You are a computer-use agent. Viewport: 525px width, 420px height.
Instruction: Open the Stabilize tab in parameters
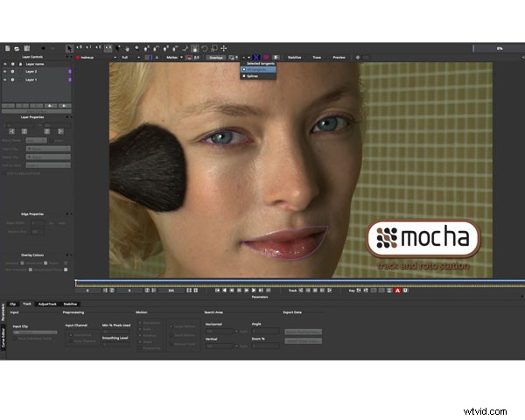69,304
